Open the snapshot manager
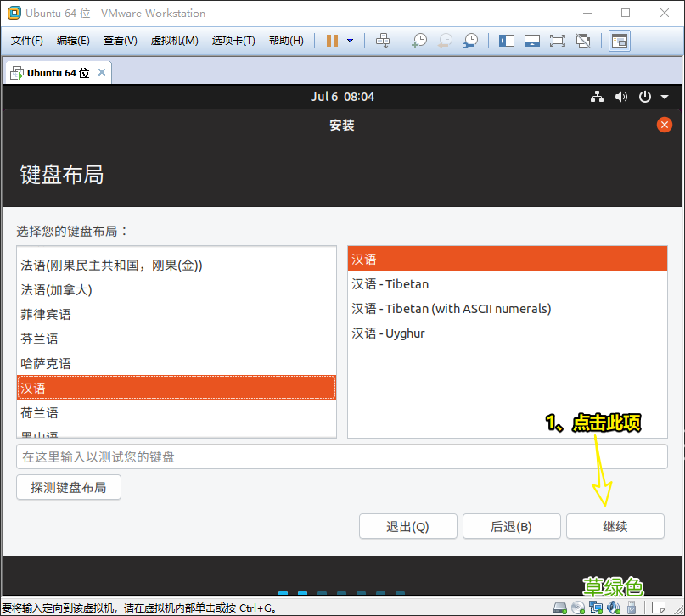The height and width of the screenshot is (616, 685). pyautogui.click(x=471, y=41)
